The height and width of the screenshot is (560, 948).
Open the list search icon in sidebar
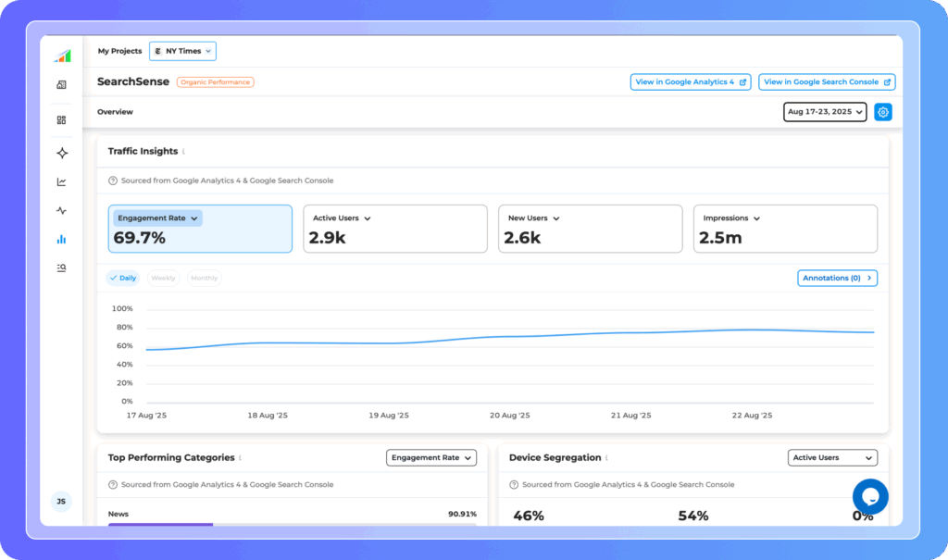coord(61,268)
